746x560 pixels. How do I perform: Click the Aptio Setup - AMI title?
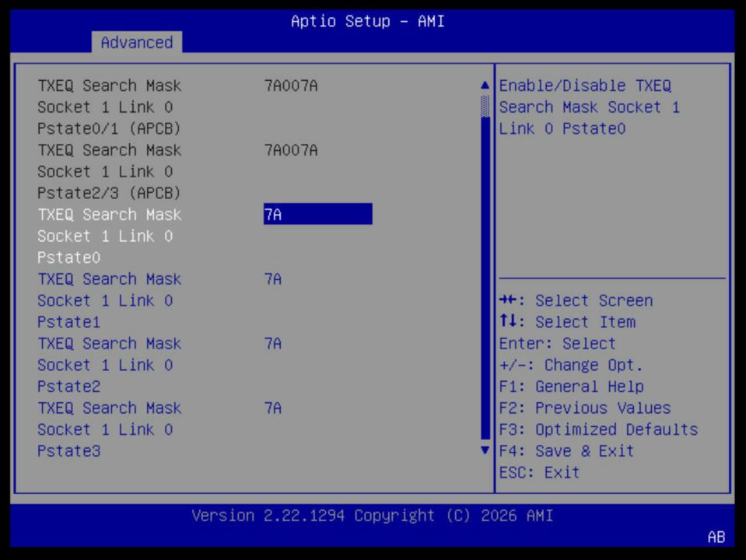[x=368, y=21]
